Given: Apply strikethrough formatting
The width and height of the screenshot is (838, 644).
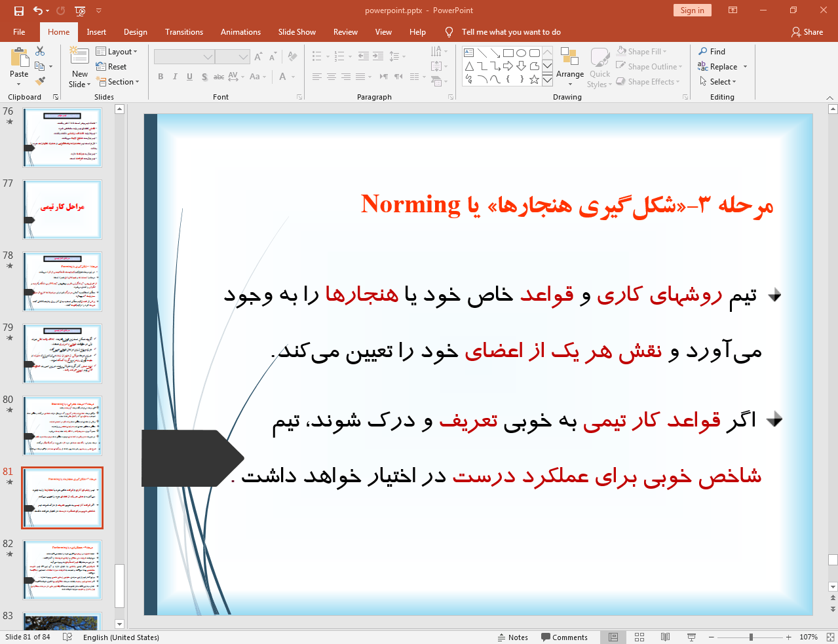Looking at the screenshot, I should [x=218, y=77].
